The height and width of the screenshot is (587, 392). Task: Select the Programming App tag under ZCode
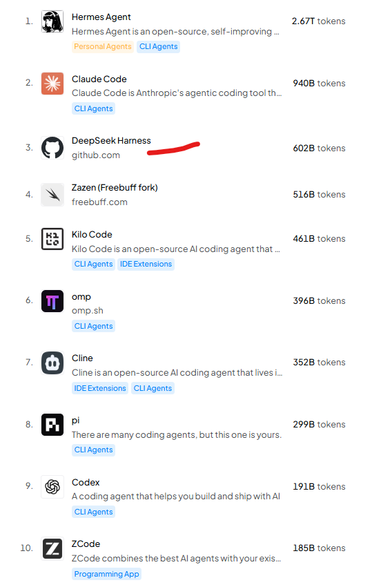(x=106, y=574)
